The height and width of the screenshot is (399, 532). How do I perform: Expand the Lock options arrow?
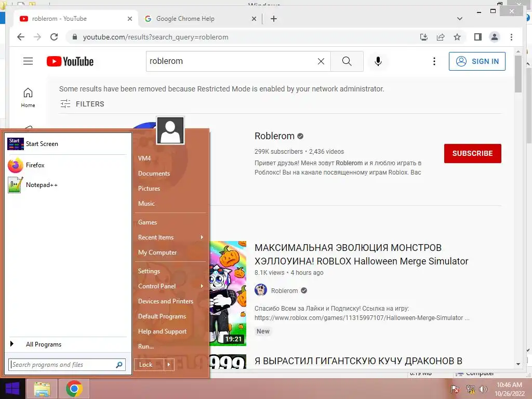click(169, 365)
